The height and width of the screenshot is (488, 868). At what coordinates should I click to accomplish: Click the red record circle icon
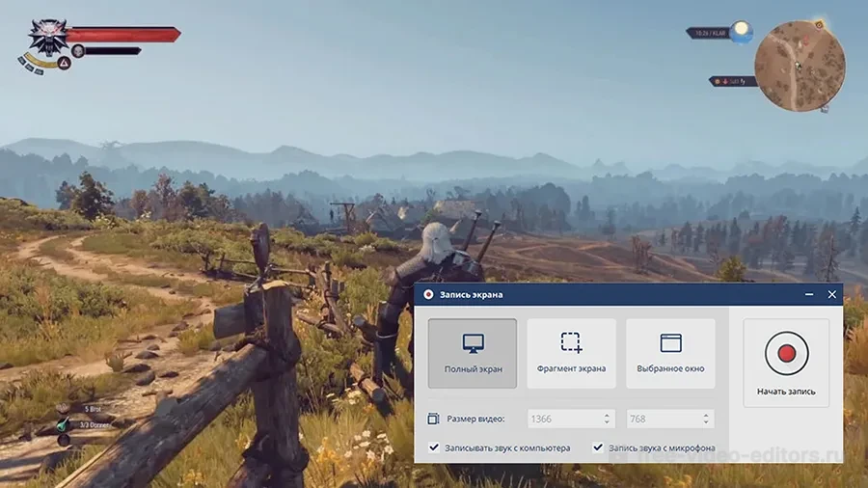[786, 354]
